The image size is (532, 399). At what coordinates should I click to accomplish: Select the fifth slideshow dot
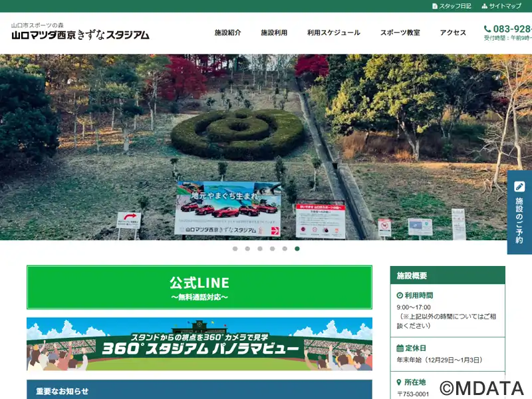(285, 249)
